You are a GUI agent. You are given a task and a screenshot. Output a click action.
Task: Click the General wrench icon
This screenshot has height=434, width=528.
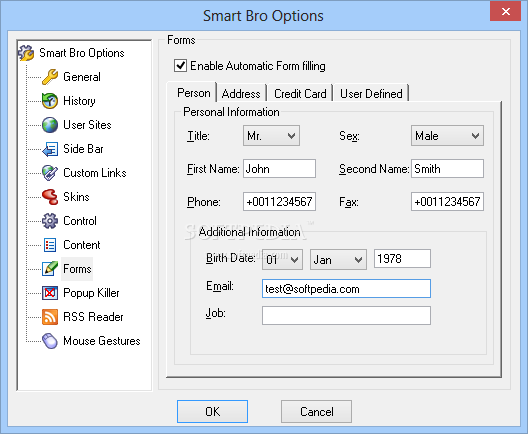pyautogui.click(x=50, y=77)
